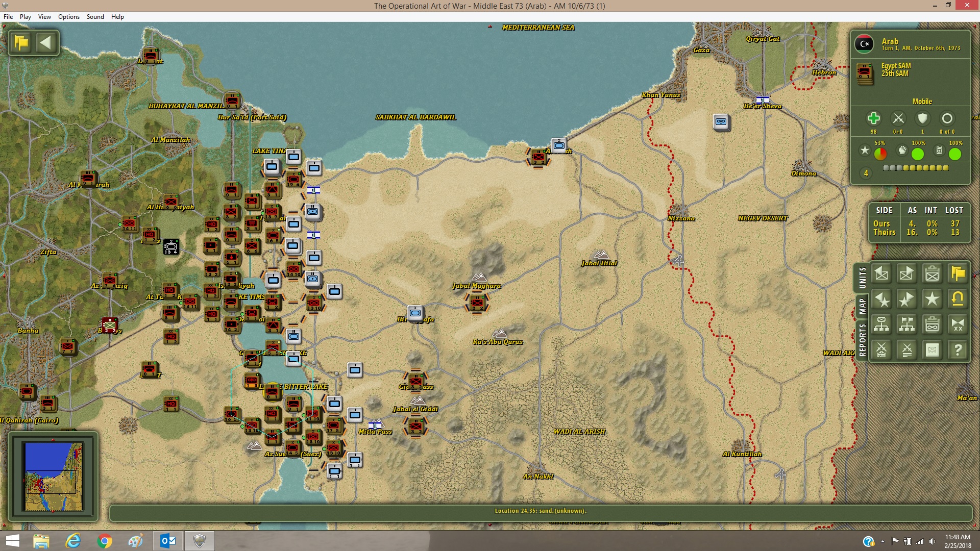Click the minimap overview thumbnail
Screen dimensions: 980x551
point(53,477)
